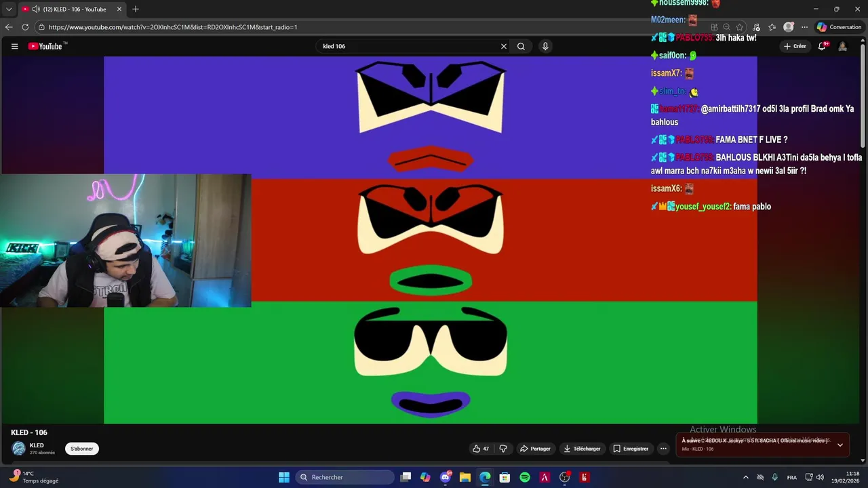Open OBS Studio from the taskbar
Image resolution: width=868 pixels, height=488 pixels.
(564, 477)
